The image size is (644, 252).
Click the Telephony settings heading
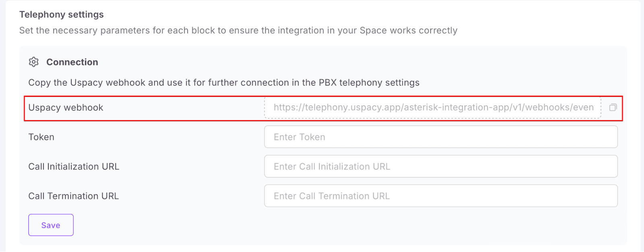62,15
